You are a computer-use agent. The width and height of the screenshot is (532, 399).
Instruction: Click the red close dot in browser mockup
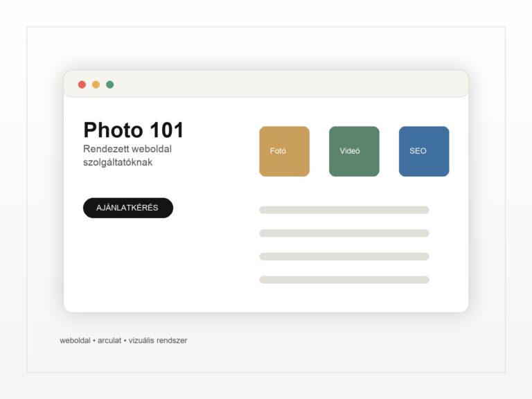coord(82,85)
